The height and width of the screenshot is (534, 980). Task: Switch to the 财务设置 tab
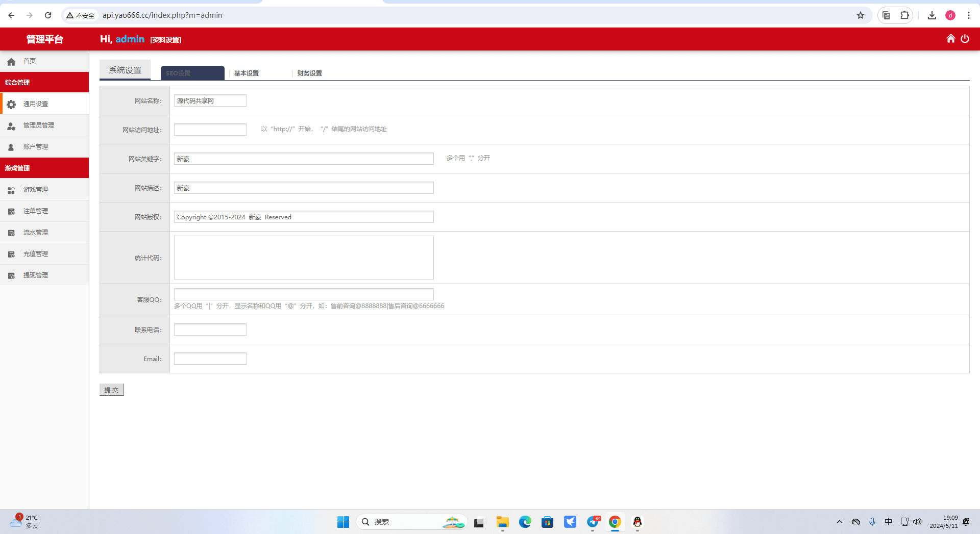tap(309, 73)
